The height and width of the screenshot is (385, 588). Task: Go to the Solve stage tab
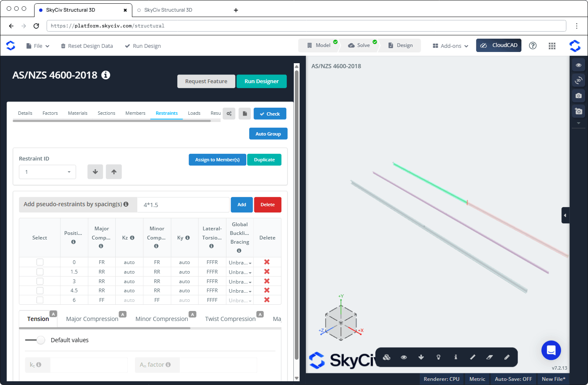pos(359,45)
